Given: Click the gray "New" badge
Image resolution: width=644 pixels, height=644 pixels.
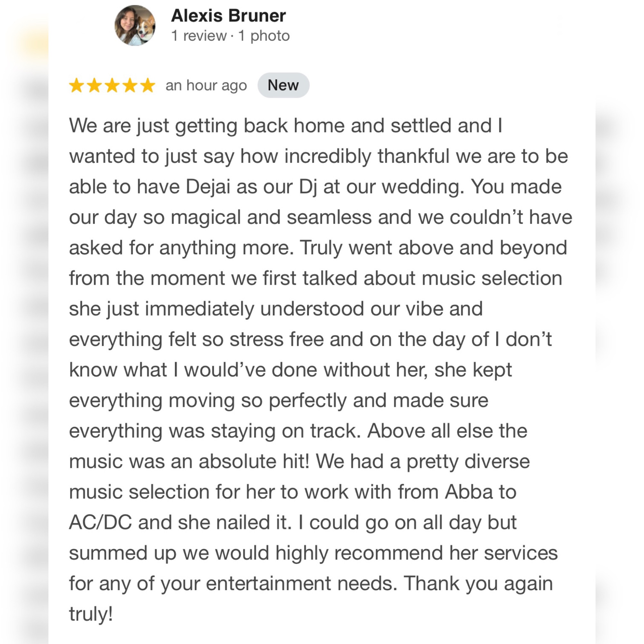Looking at the screenshot, I should [x=283, y=85].
